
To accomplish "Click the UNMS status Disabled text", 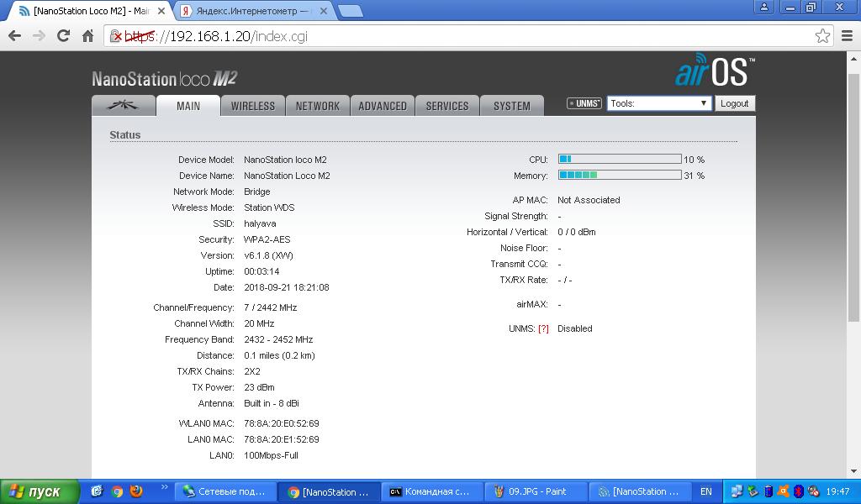I will point(575,328).
